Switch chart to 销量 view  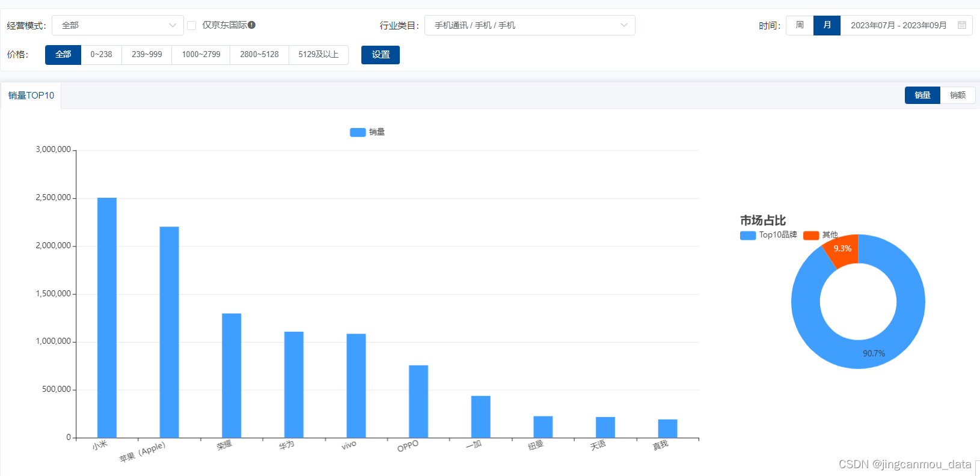coord(922,95)
